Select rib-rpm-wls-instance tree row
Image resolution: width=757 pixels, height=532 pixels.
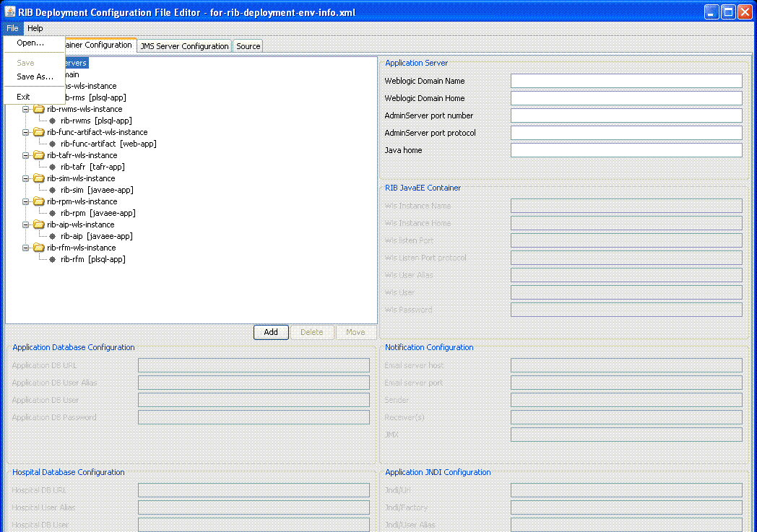click(x=82, y=202)
